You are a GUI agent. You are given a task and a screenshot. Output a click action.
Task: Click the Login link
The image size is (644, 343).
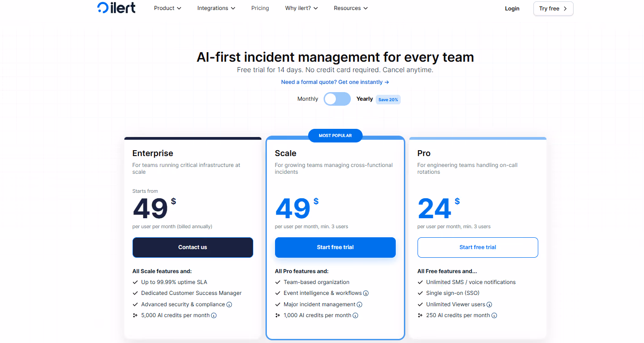click(512, 9)
